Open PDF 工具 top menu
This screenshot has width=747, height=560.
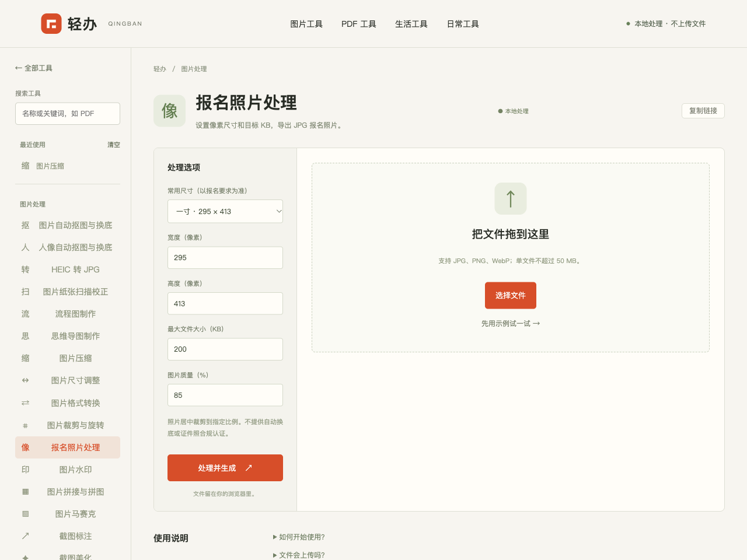click(x=359, y=24)
